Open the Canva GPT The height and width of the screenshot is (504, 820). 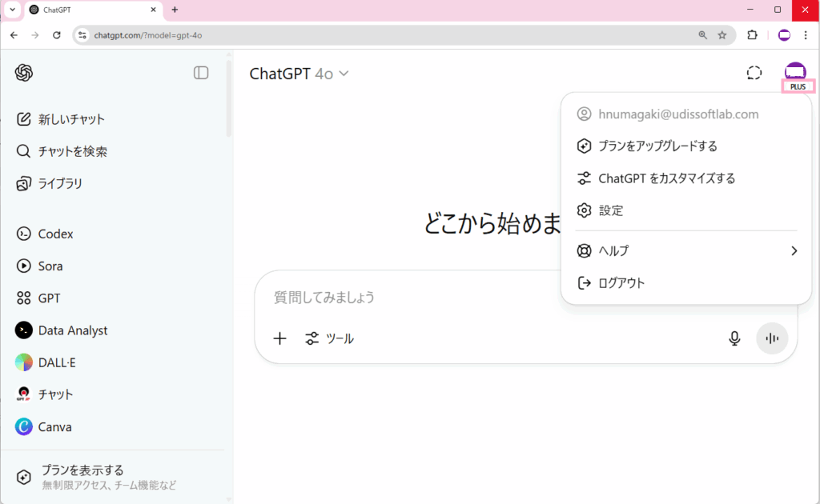[x=43, y=426]
